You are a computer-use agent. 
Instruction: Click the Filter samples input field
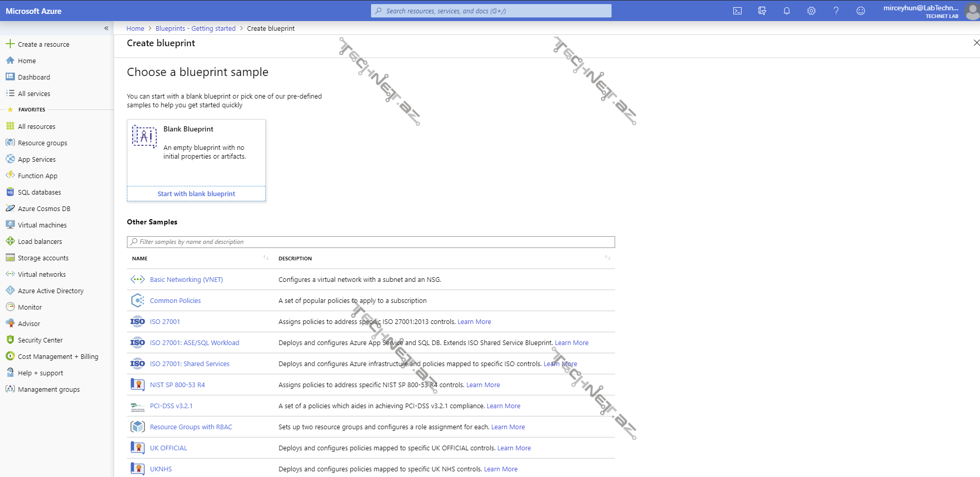pos(371,242)
